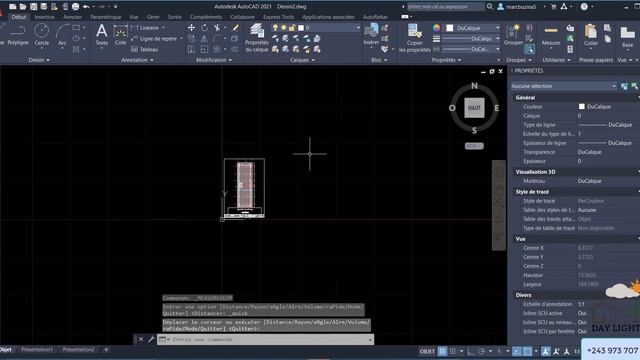Open Propriétés du calque manager

point(257,38)
